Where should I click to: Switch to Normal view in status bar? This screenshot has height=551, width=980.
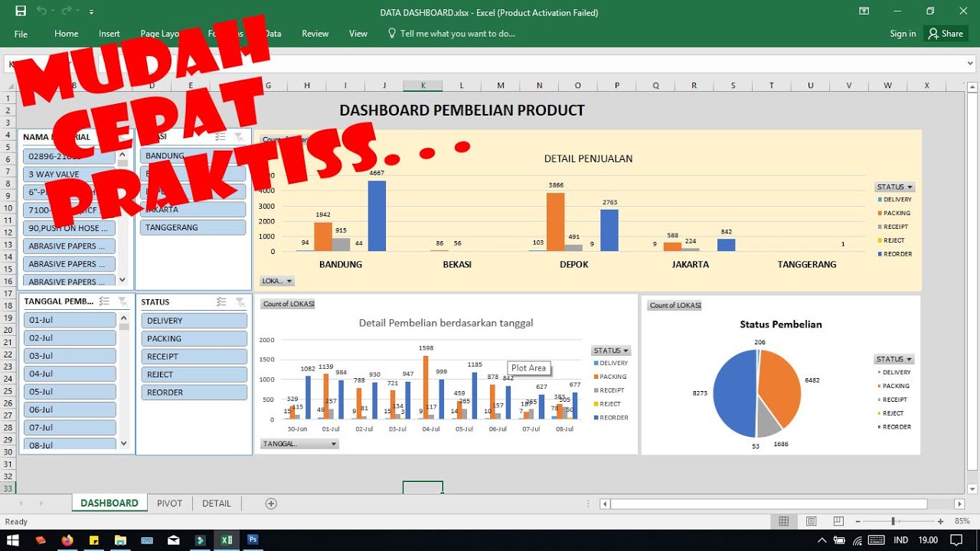(783, 521)
